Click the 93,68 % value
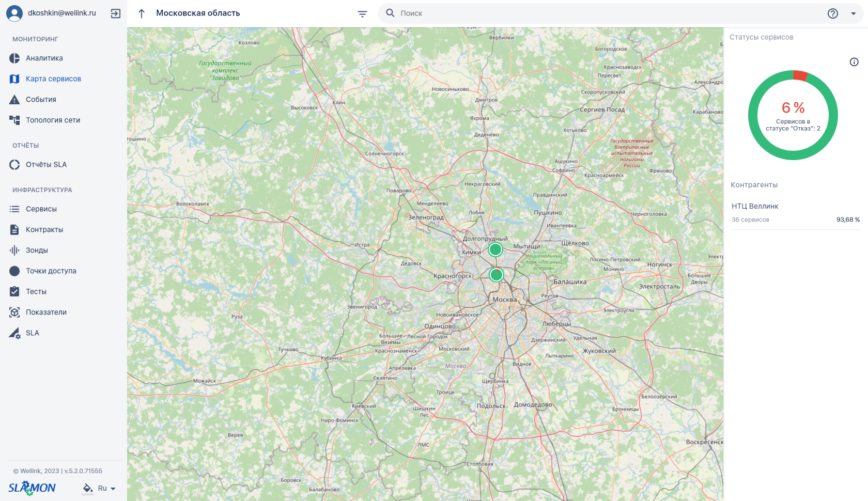868x501 pixels. 848,220
